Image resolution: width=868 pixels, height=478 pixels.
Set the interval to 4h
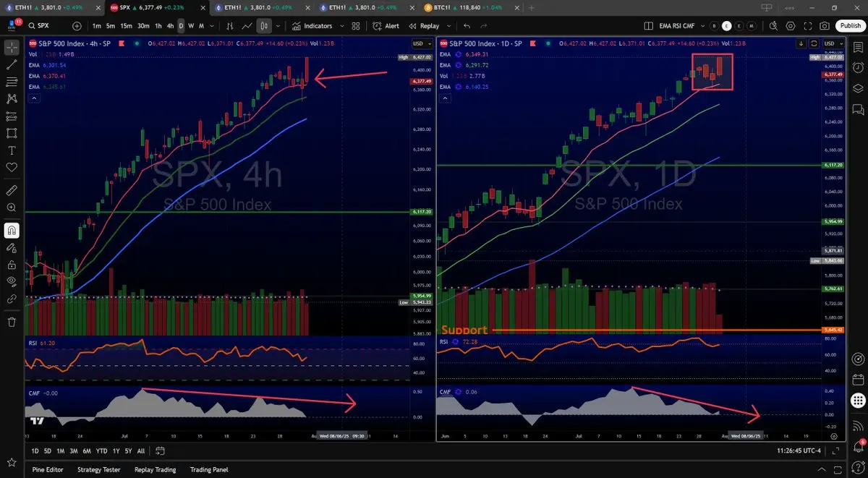[x=170, y=26]
